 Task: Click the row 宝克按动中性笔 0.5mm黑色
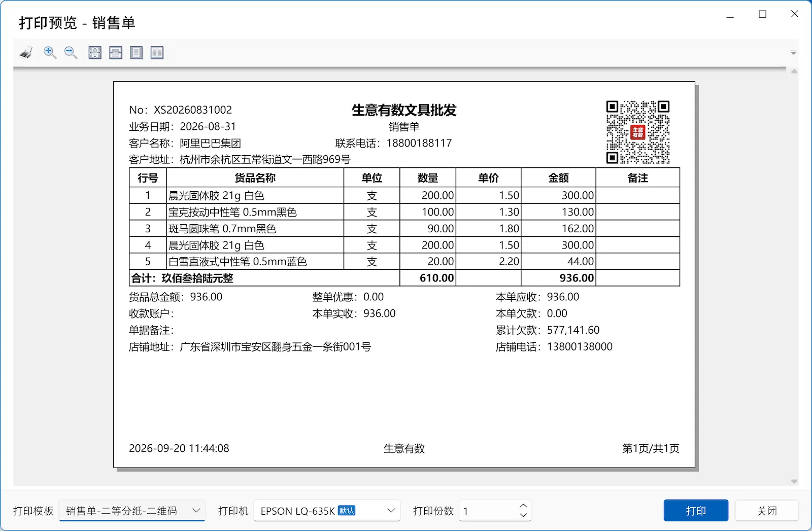(404, 212)
